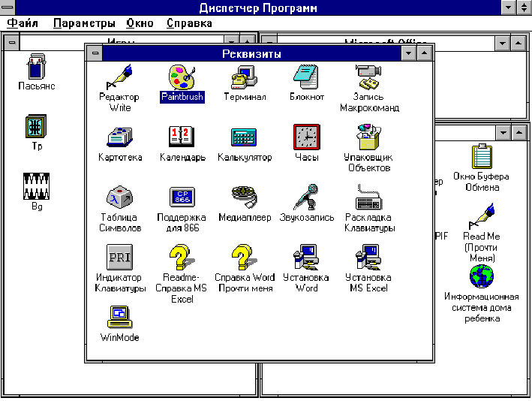Open the Справка menu
532x401 pixels.
click(189, 23)
